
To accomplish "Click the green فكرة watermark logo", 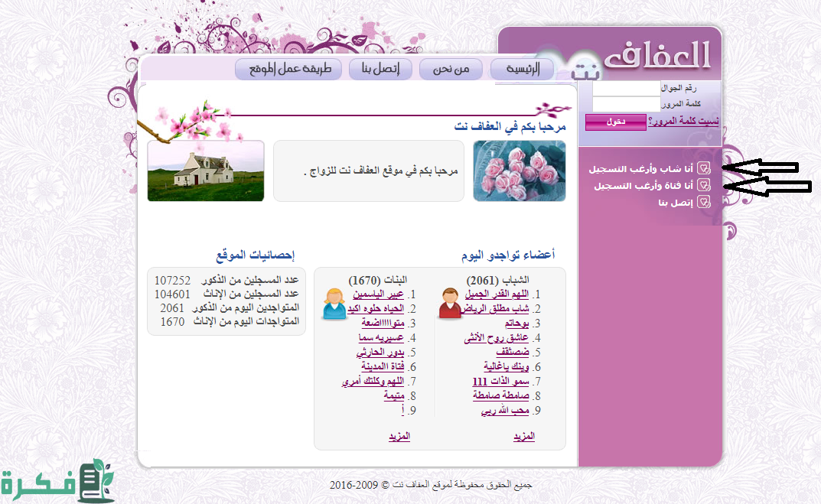I will point(58,481).
